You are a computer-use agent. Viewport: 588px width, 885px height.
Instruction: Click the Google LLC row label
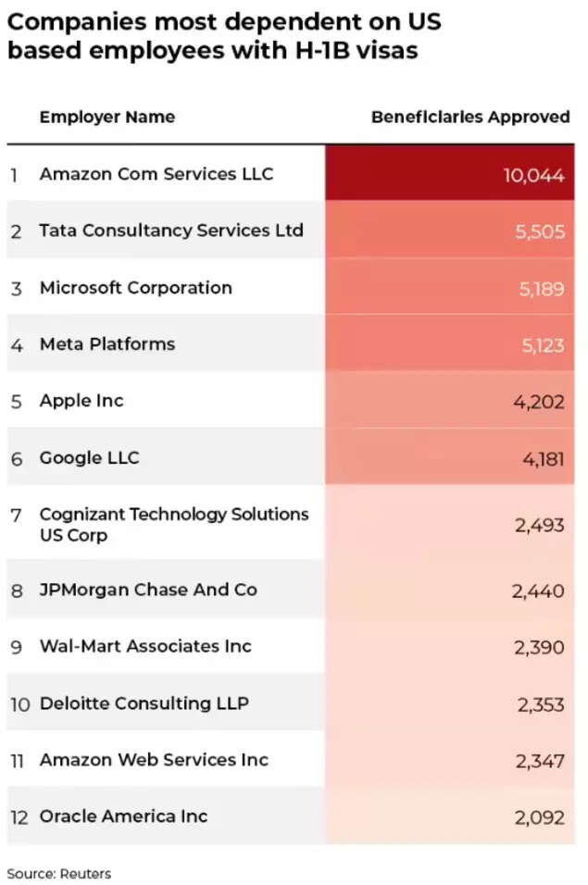[89, 457]
